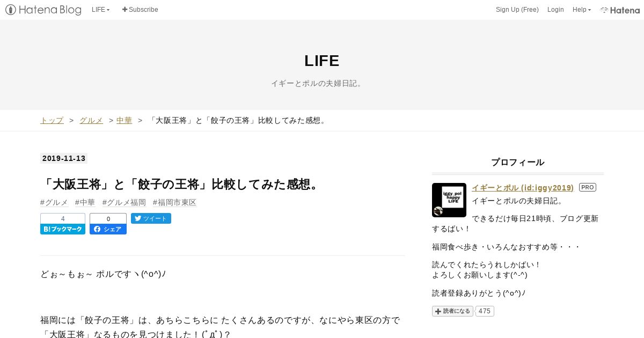
Task: Click the Subscribe button in top bar
Action: [x=140, y=10]
